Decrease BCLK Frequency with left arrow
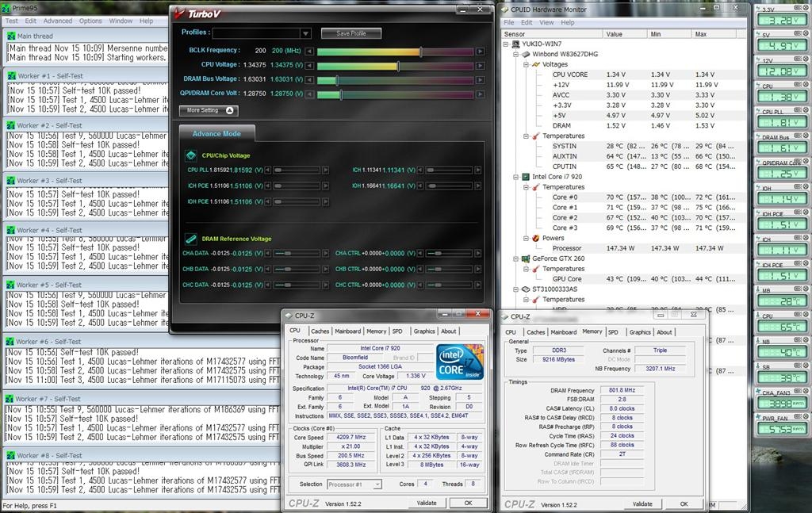Image resolution: width=812 pixels, height=513 pixels. point(309,52)
